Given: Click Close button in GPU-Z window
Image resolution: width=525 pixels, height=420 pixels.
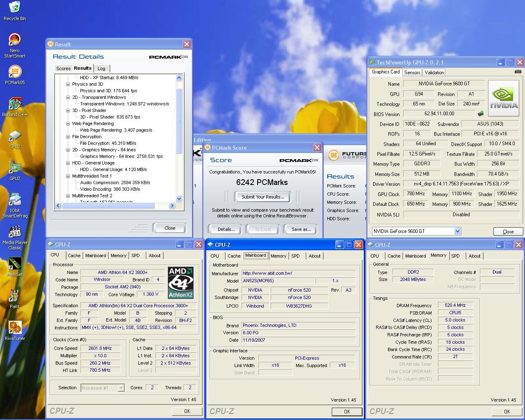Looking at the screenshot, I should (x=508, y=232).
